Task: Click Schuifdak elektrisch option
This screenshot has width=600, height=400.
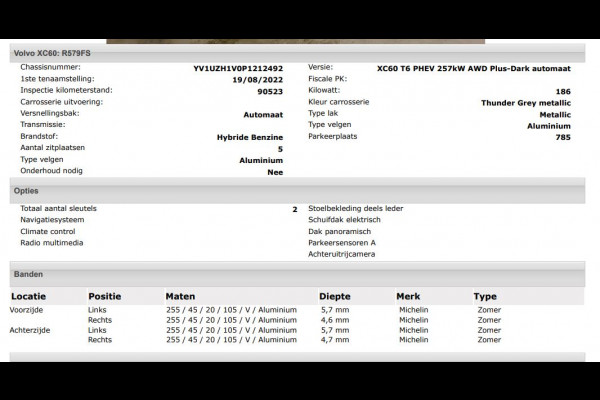Action: 344,220
